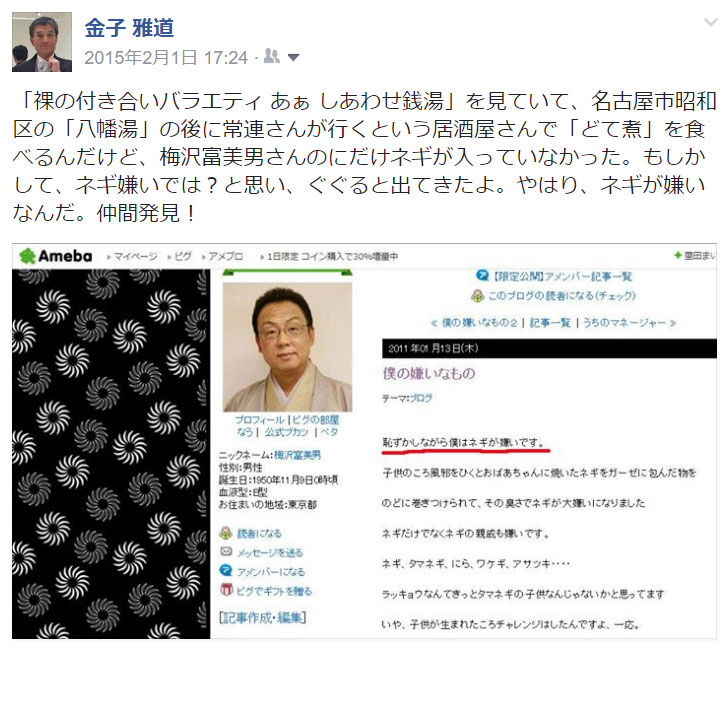Click the 1日限定 coin campaign link
726x726 pixels.
click(x=332, y=256)
